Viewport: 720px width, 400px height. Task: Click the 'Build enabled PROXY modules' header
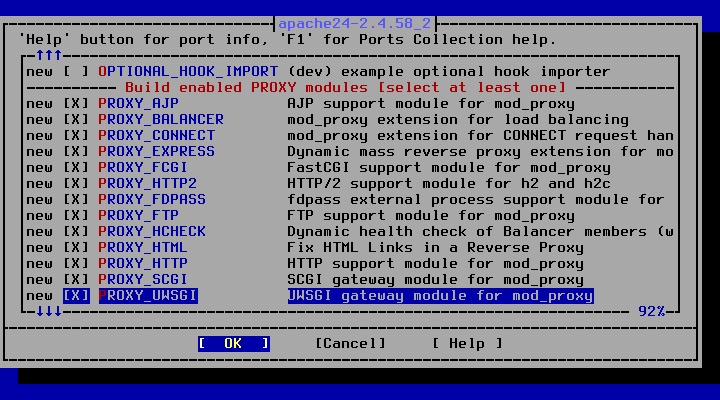point(346,88)
